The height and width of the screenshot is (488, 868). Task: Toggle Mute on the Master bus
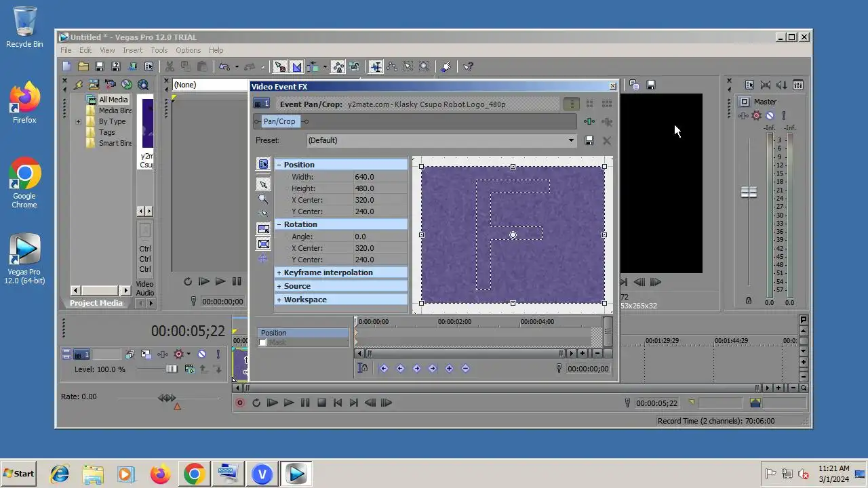click(x=770, y=116)
